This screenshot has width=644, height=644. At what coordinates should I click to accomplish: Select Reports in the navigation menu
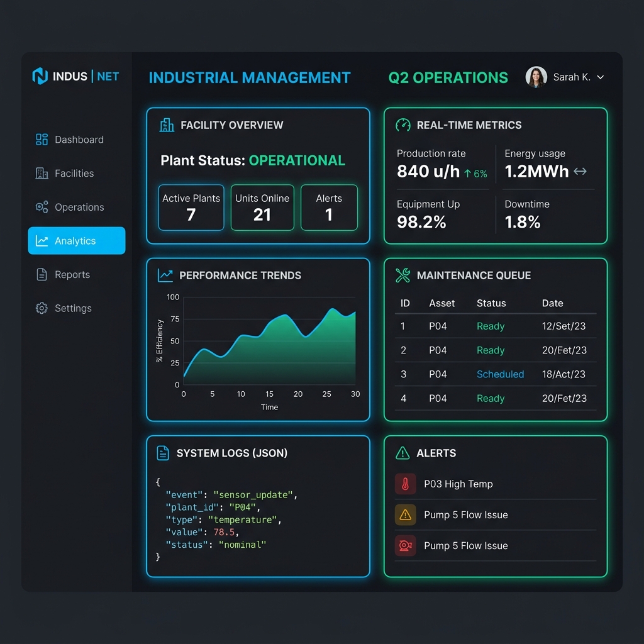pyautogui.click(x=73, y=274)
